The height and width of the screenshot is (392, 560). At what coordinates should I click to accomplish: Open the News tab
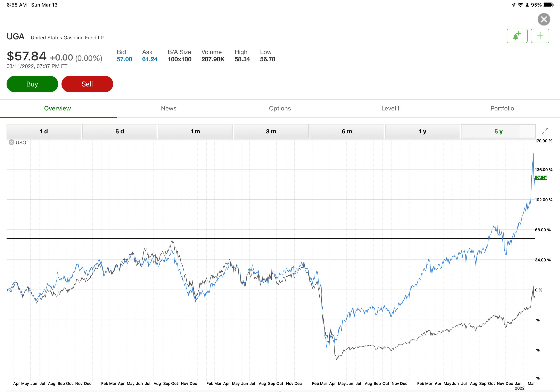click(168, 108)
